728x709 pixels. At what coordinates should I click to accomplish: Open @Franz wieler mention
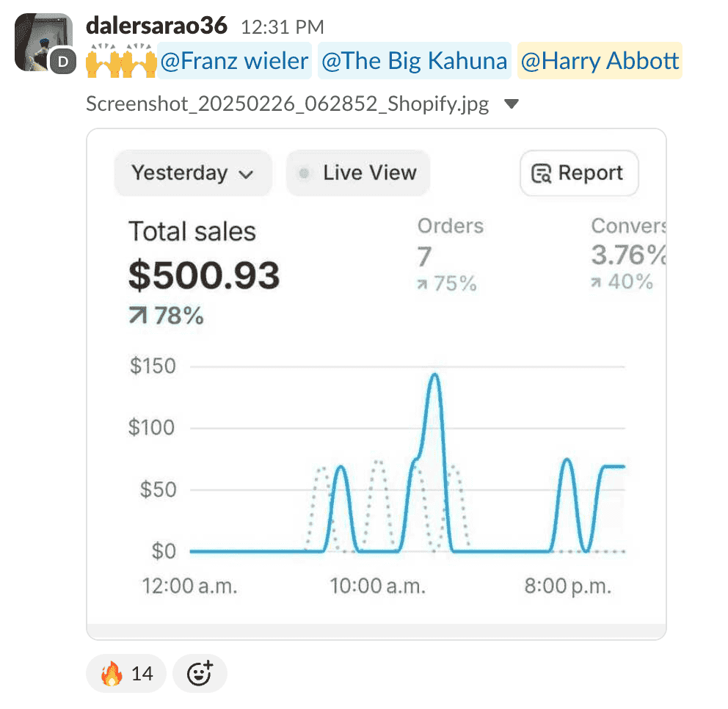235,61
